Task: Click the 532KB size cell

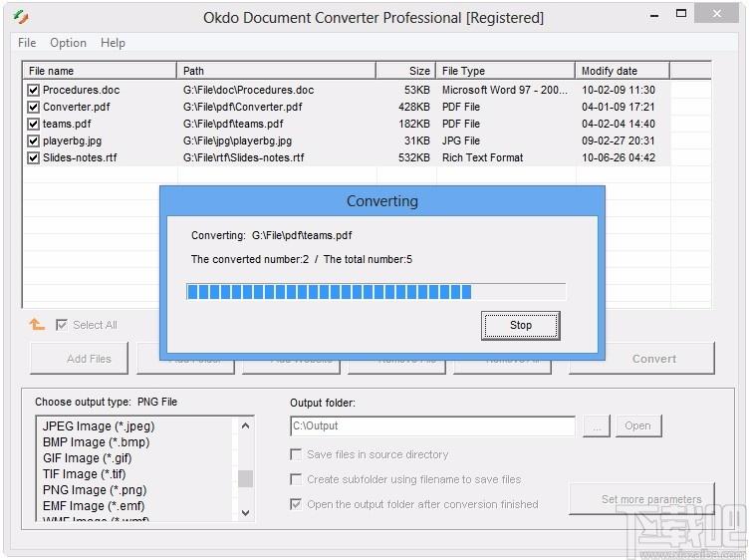Action: pos(413,157)
